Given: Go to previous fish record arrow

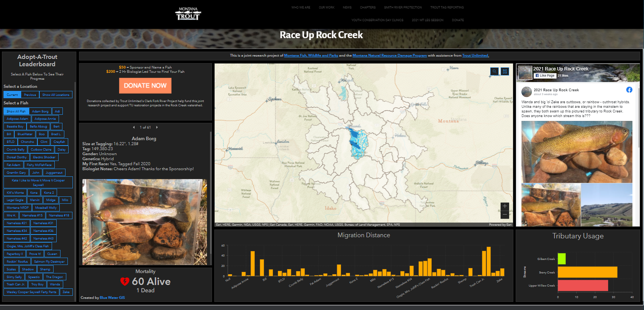Looking at the screenshot, I should click(134, 127).
